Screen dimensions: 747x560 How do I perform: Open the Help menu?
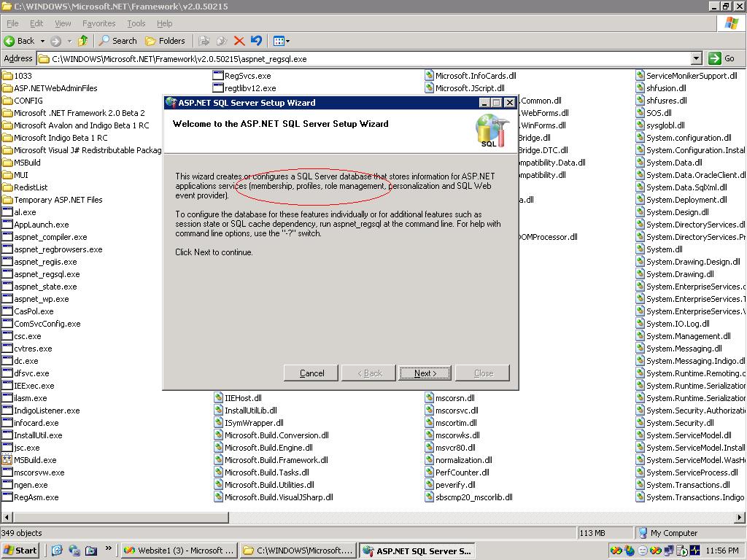164,23
